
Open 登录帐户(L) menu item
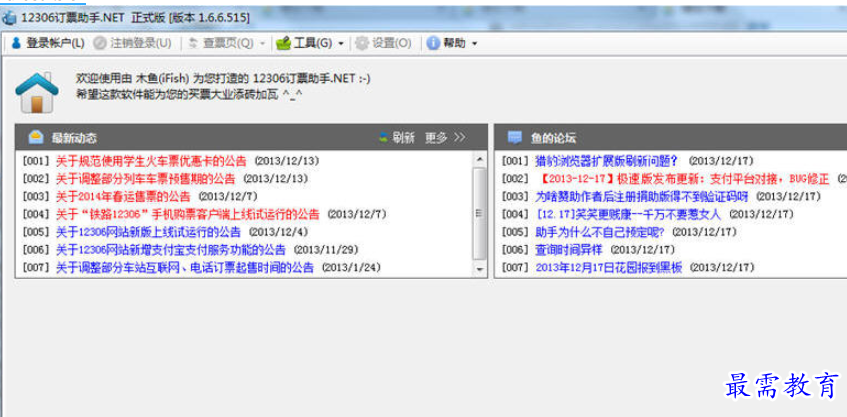[55, 44]
